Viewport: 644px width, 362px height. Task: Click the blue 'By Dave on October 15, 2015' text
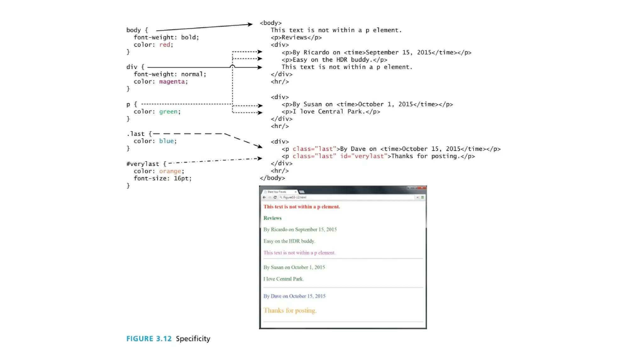294,296
